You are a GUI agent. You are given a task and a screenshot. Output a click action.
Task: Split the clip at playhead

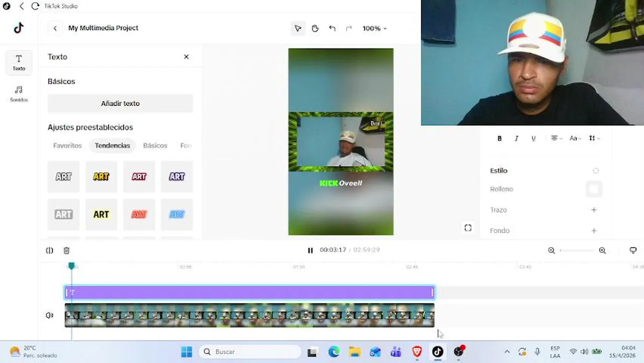49,251
